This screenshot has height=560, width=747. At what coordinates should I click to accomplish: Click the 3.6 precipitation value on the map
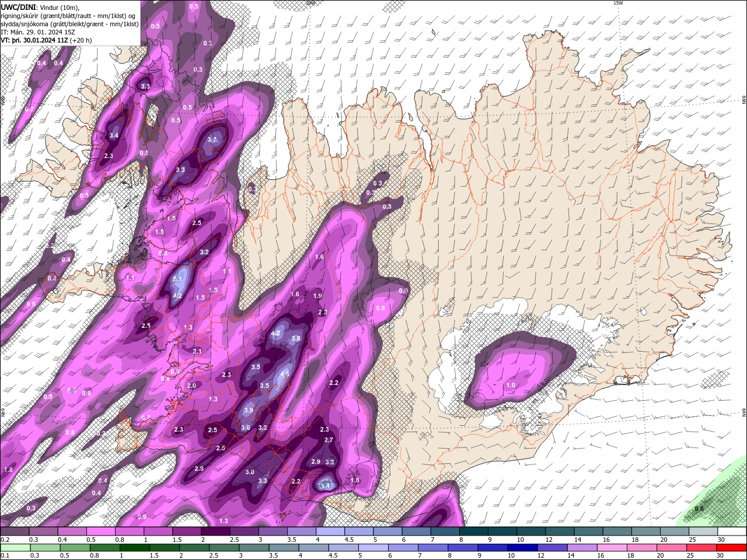click(246, 428)
